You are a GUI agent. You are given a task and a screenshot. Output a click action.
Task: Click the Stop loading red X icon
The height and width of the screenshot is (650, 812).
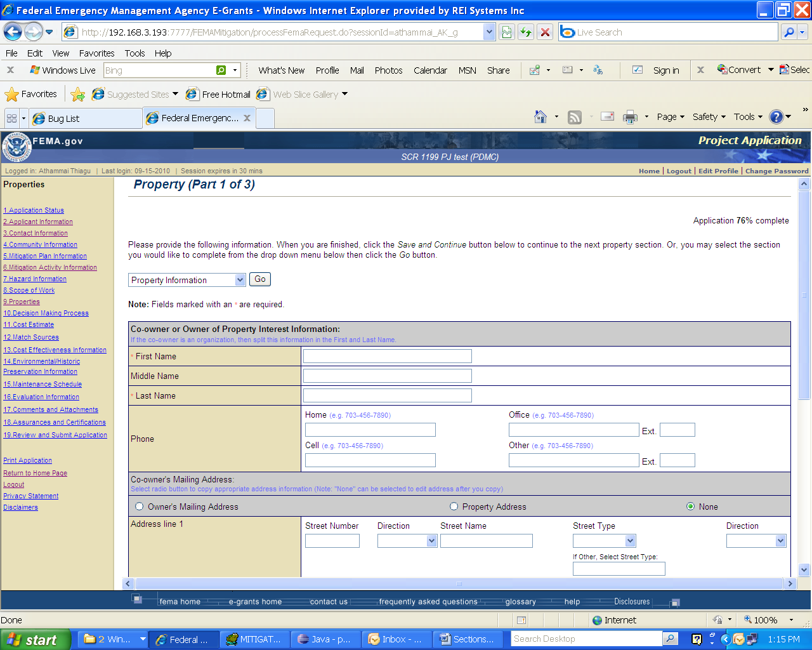pos(545,32)
